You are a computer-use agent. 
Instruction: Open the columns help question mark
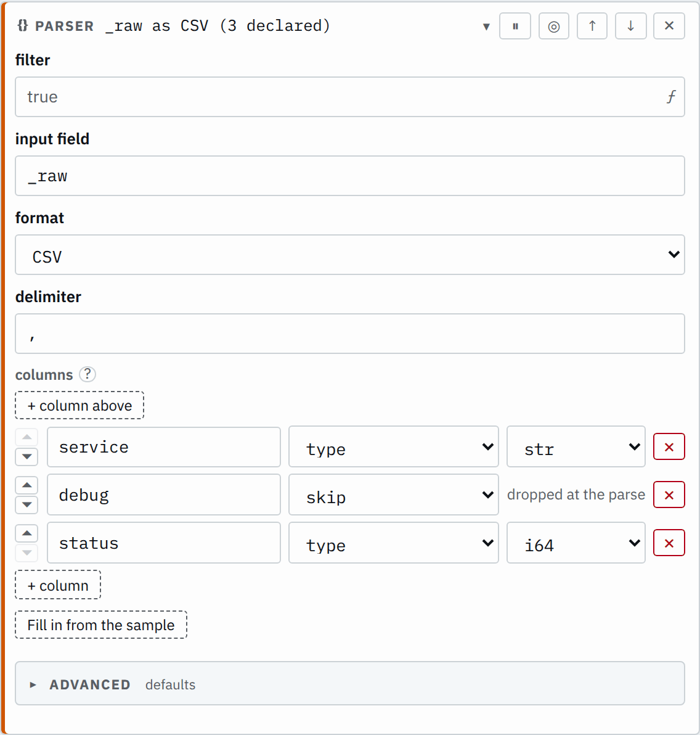(x=87, y=374)
